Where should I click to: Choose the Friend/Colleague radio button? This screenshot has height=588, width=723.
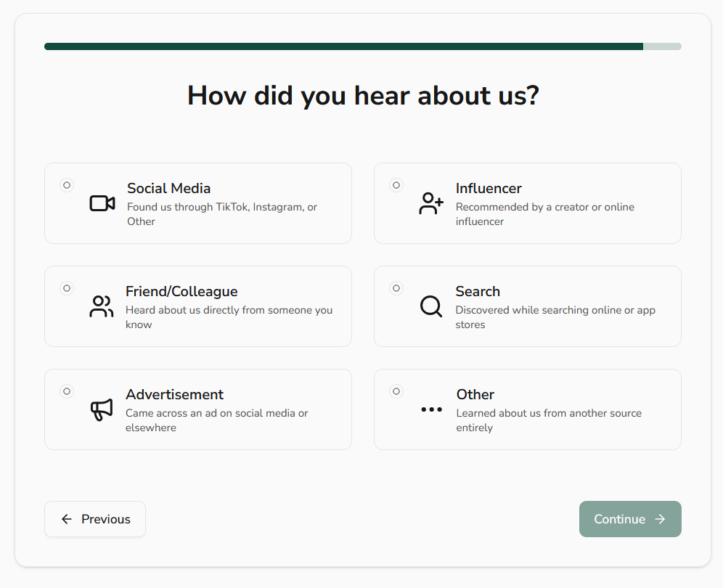[67, 288]
